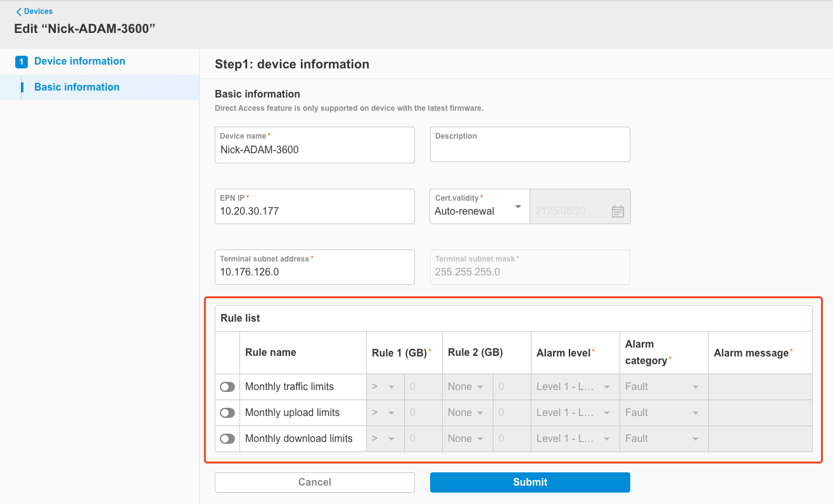Viewport: 833px width, 504px height.
Task: Click the Submit button
Action: pos(530,482)
